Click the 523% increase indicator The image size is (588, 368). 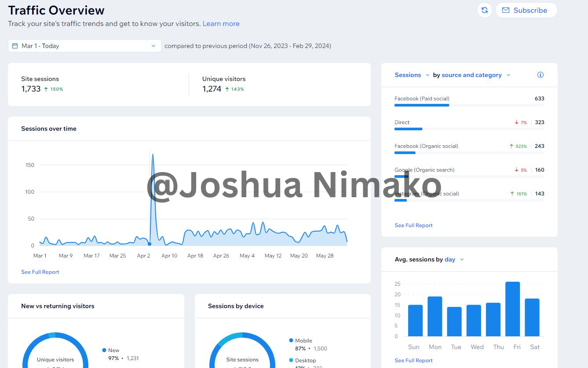[518, 146]
